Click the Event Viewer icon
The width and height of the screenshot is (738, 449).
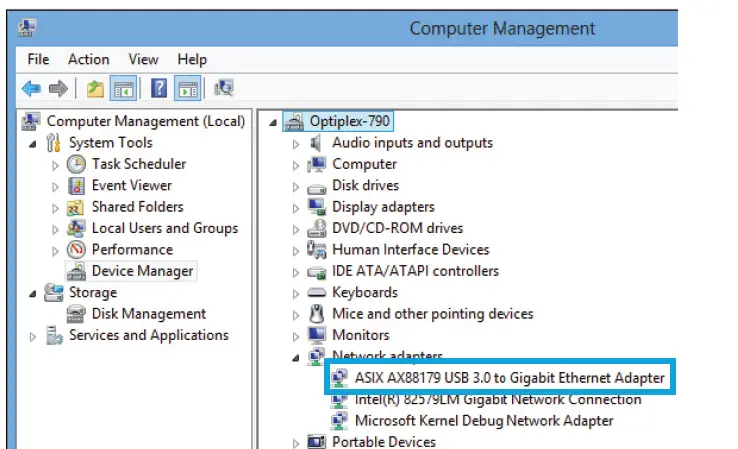pyautogui.click(x=76, y=186)
